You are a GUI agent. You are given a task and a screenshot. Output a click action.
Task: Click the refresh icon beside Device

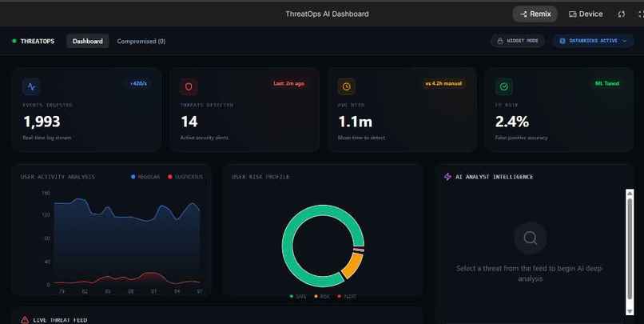point(622,14)
